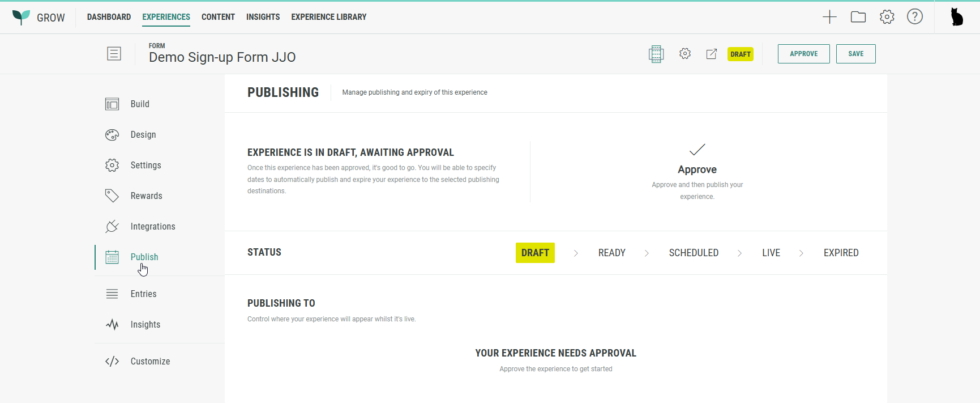Click the Approve checkmark icon

coord(697,150)
